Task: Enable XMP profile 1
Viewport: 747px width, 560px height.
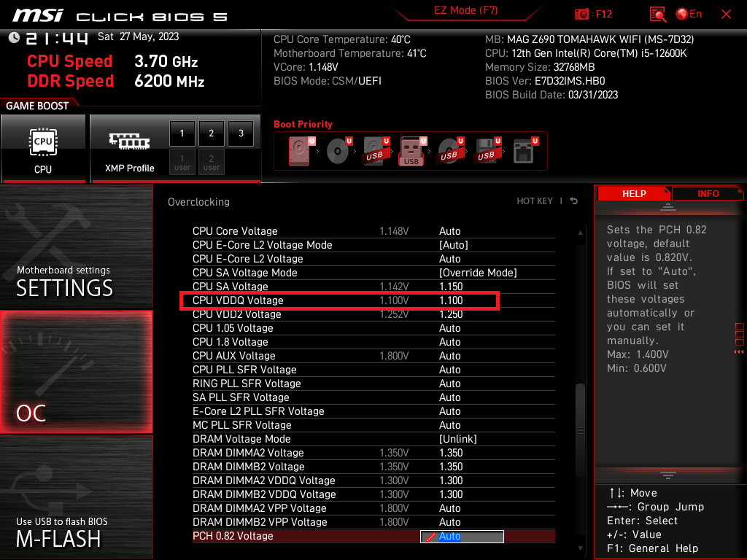Action: click(182, 133)
